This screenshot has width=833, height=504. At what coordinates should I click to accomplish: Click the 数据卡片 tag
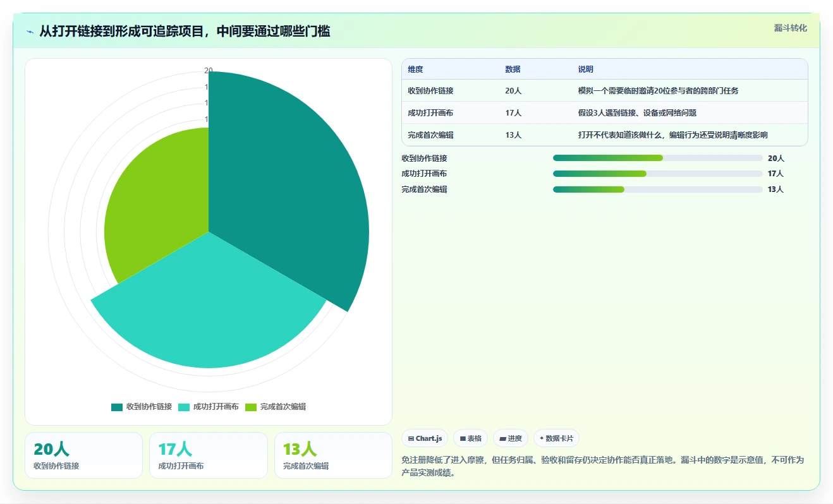[556, 438]
